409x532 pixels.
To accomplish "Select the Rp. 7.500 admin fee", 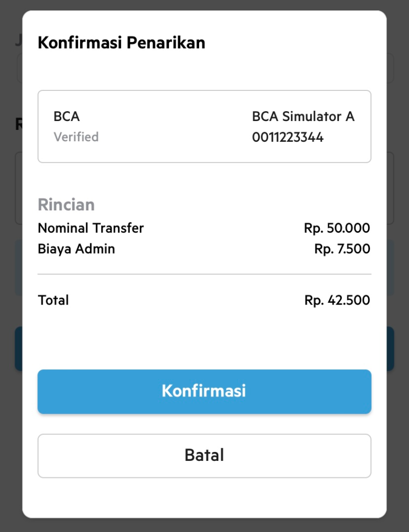I will (342, 249).
